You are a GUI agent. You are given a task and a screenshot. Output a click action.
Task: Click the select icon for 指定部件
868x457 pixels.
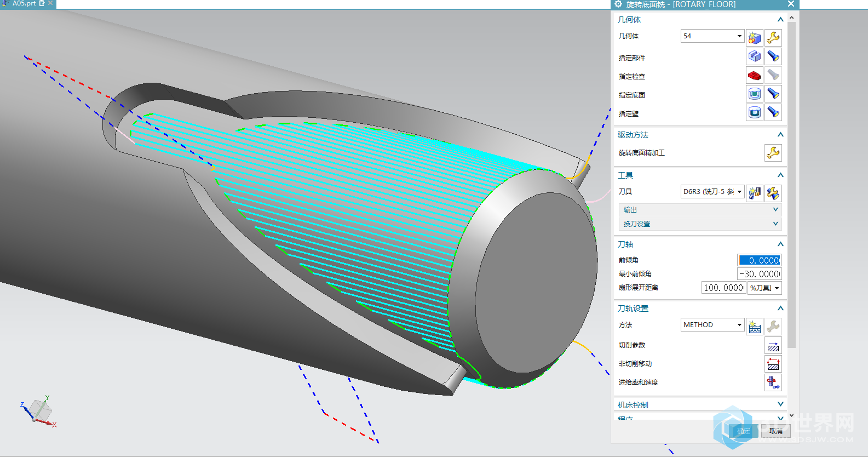pos(755,56)
